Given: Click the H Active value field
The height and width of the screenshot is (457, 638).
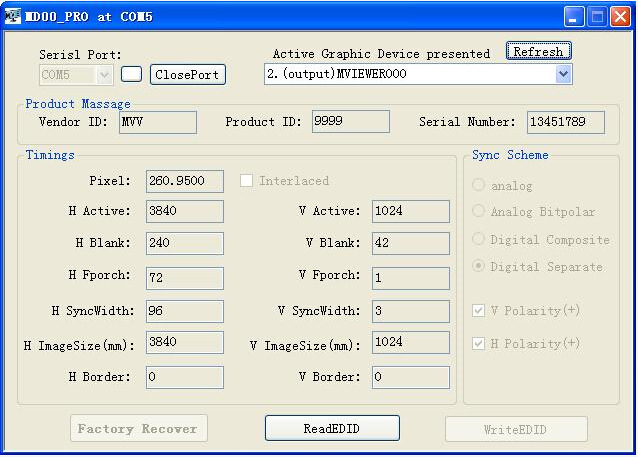Looking at the screenshot, I should pos(184,211).
